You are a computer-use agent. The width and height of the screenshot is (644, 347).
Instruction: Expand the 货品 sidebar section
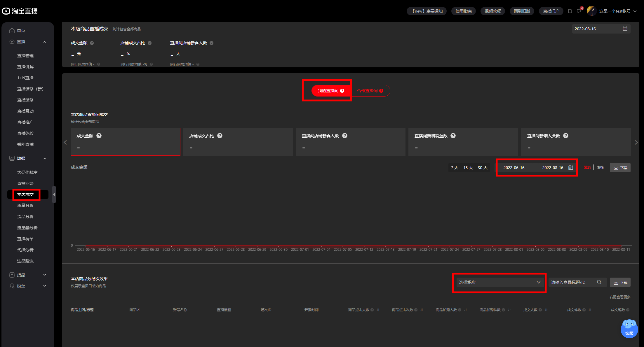point(45,275)
